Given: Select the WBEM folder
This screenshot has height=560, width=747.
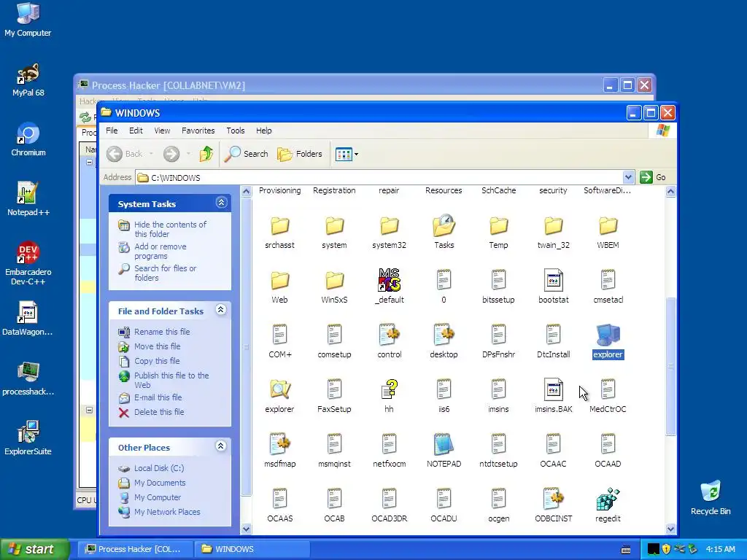Looking at the screenshot, I should coord(608,226).
